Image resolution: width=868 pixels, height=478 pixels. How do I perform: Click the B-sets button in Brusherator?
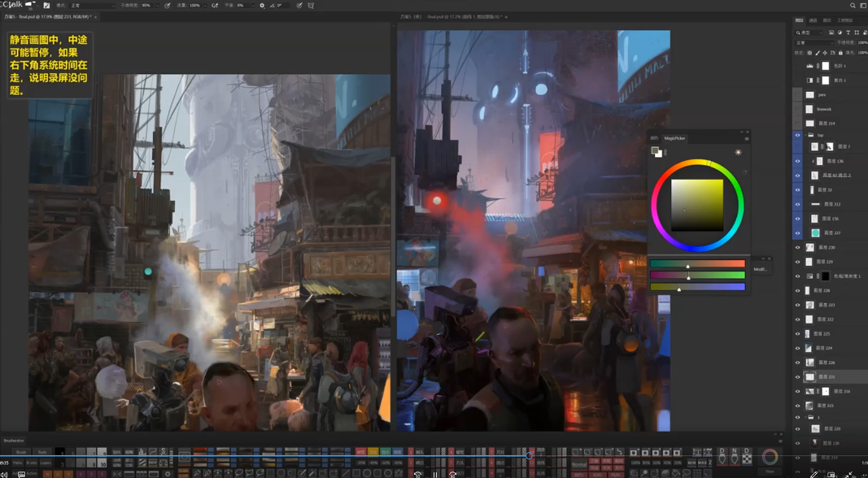(32, 463)
